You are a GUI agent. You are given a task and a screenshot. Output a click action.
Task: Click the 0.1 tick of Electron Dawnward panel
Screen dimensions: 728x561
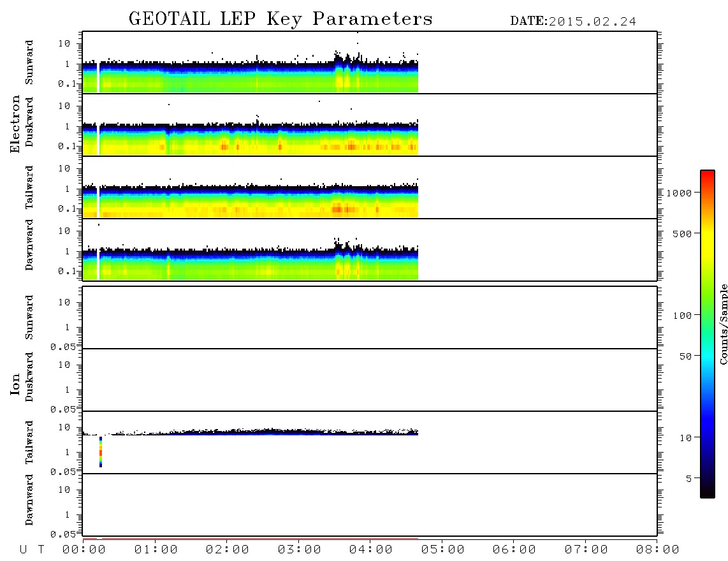click(x=66, y=271)
